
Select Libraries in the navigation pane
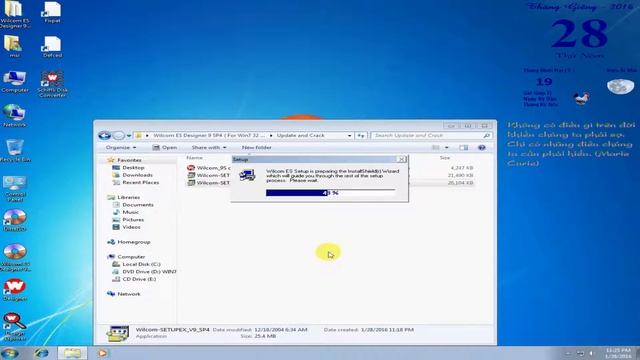128,197
